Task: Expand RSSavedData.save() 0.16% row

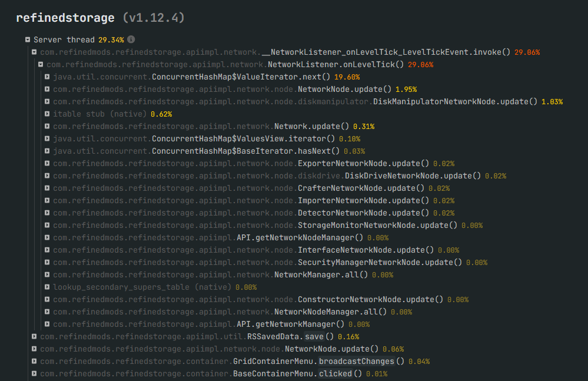Action: tap(34, 337)
